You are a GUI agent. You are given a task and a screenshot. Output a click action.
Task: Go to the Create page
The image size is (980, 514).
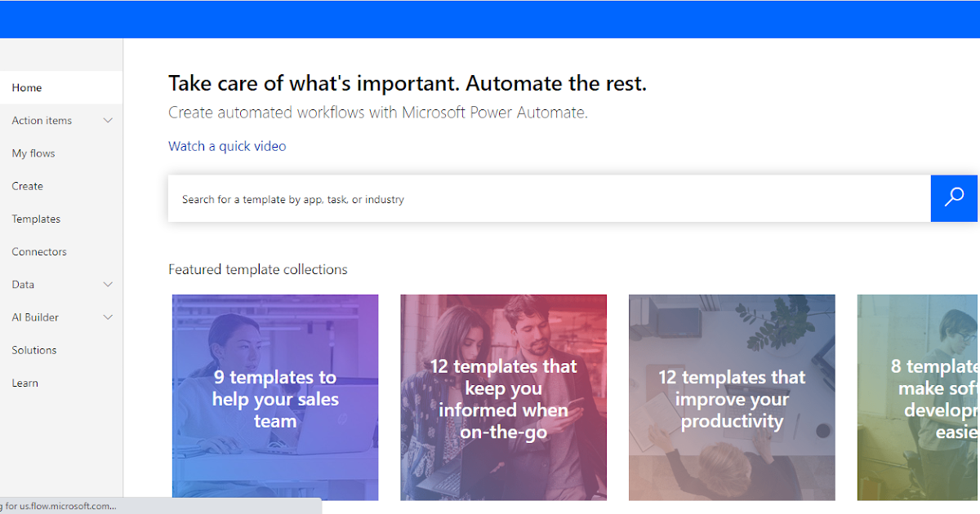[27, 185]
